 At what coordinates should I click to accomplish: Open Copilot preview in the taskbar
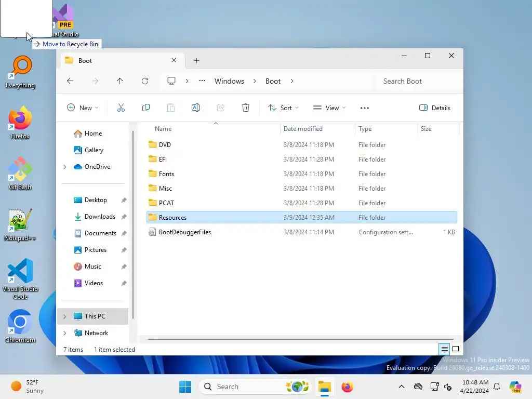pos(515,387)
